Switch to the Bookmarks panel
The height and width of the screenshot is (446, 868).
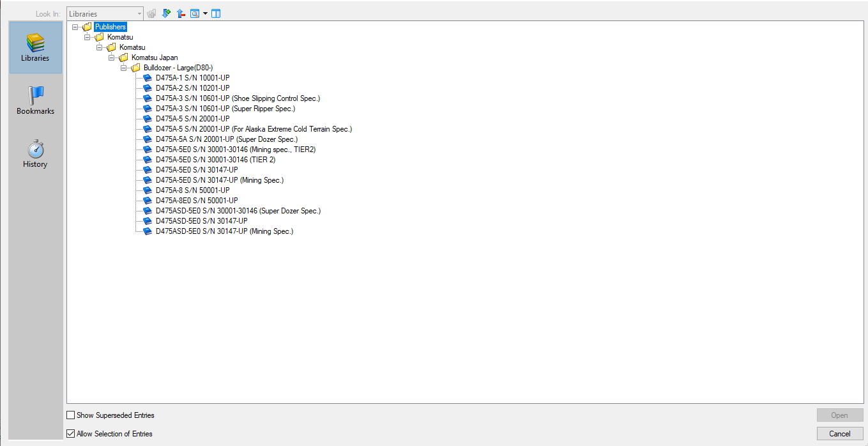point(35,100)
